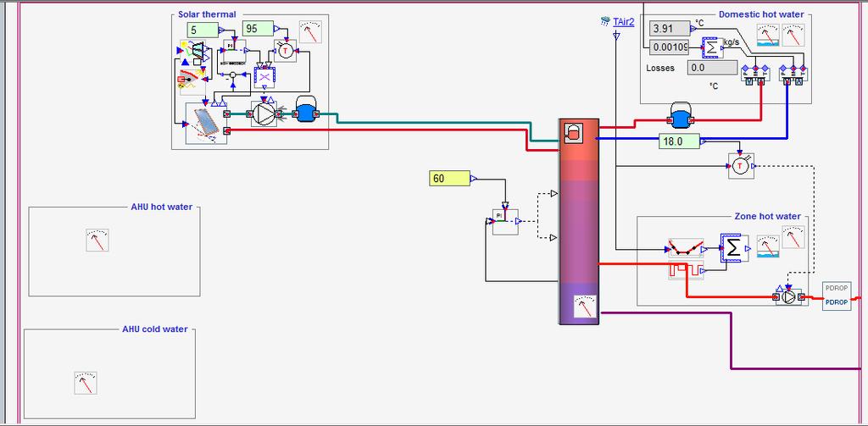Select the Domestic hot water connector above the blue pipe
Viewport: 868px width, 426px height.
[793, 76]
